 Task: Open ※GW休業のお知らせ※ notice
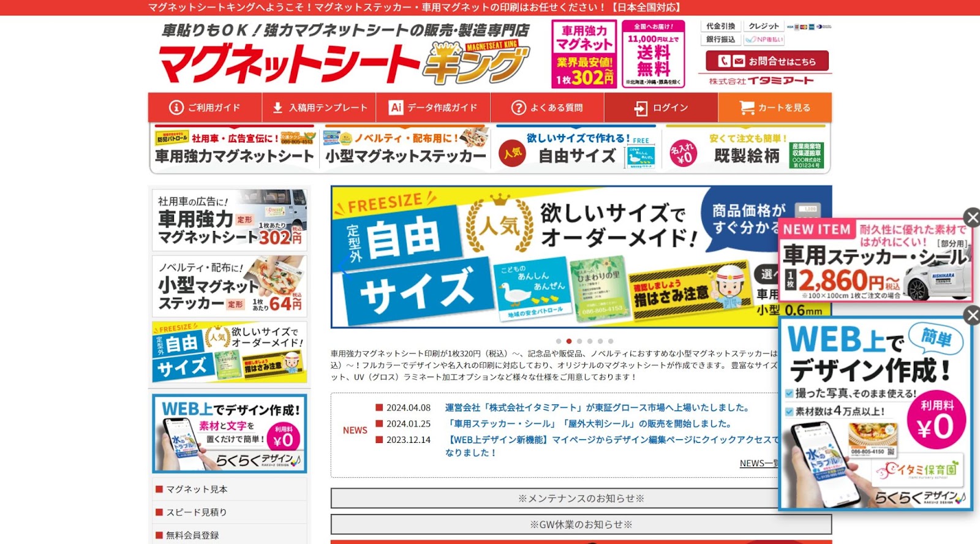[581, 524]
